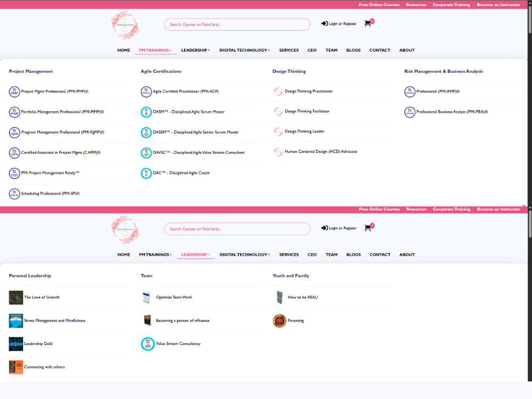Click the Agile Certifications column heading
The height and width of the screenshot is (399, 532).
[161, 71]
